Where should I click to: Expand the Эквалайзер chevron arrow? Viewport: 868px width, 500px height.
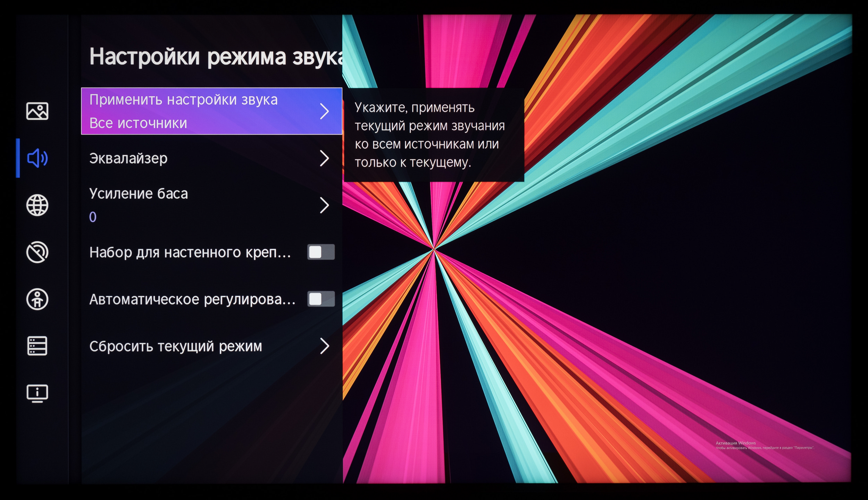(x=324, y=158)
